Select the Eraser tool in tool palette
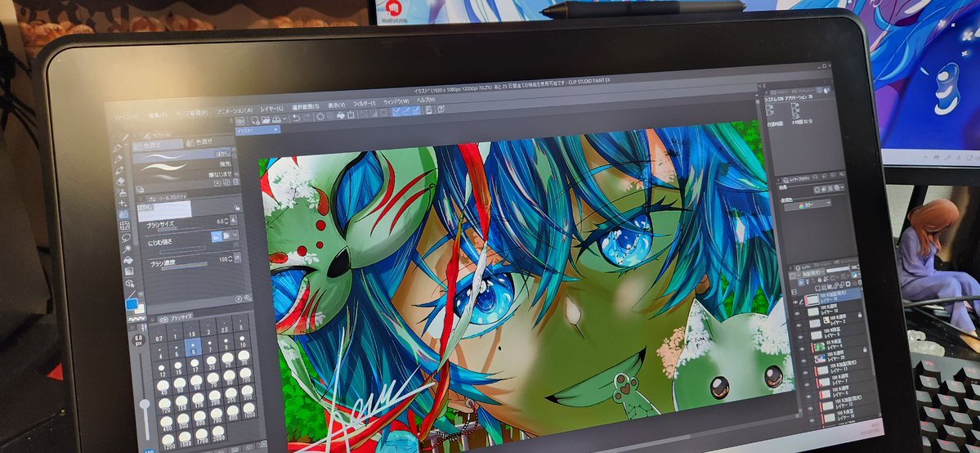This screenshot has width=980, height=453. point(121,182)
